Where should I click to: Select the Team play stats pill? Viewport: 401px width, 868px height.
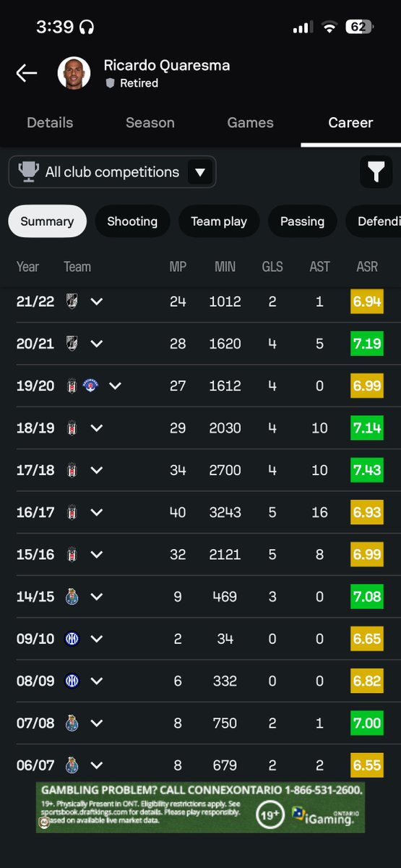coord(219,221)
